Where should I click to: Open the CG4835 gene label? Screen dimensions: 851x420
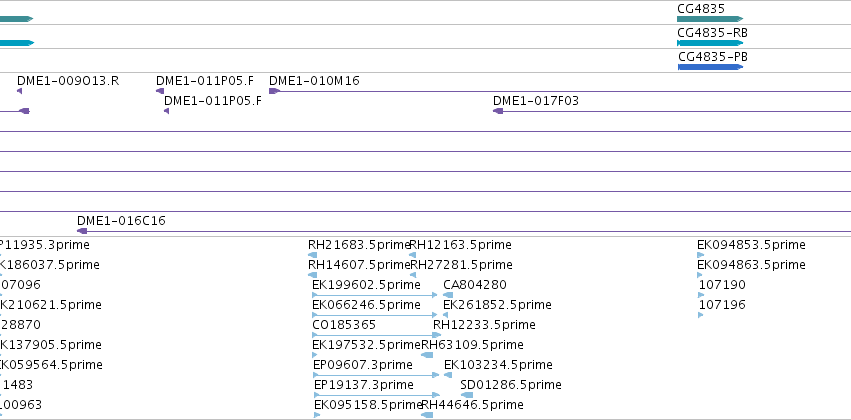click(x=701, y=9)
